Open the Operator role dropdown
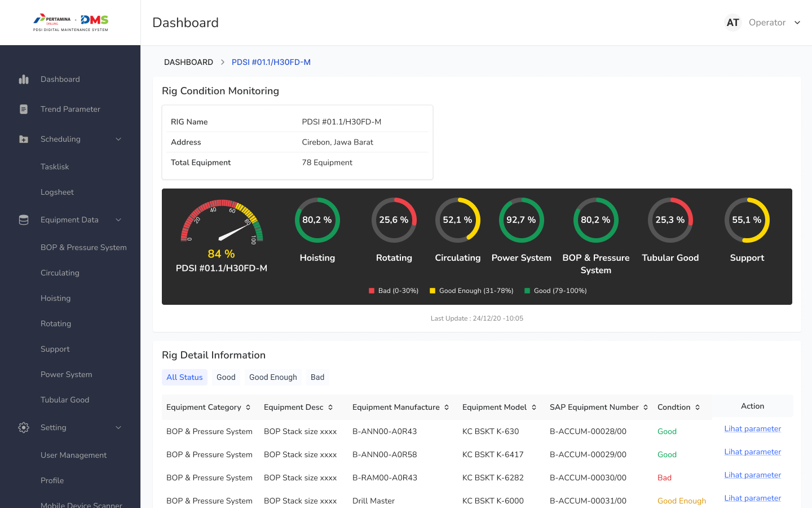The height and width of the screenshot is (508, 812). [774, 22]
